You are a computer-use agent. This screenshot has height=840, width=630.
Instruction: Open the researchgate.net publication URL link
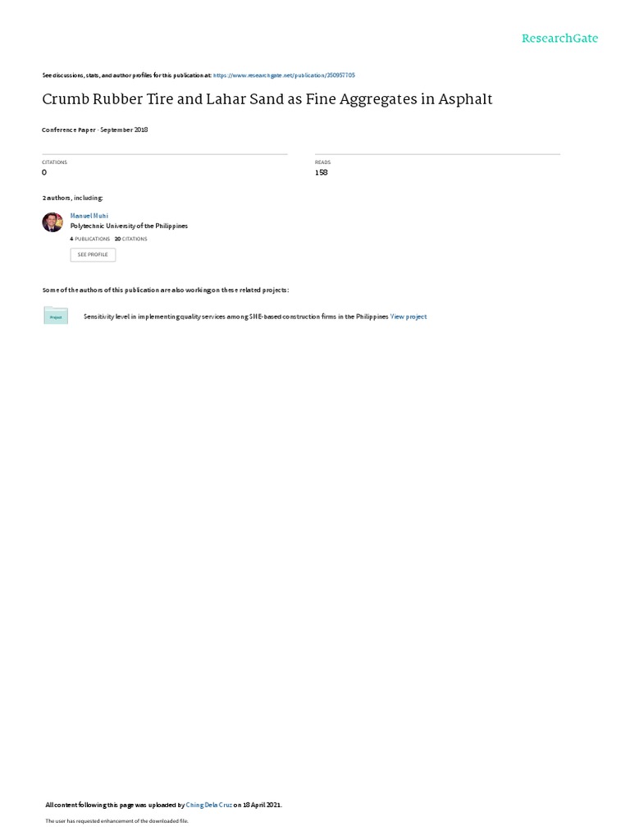tap(284, 75)
